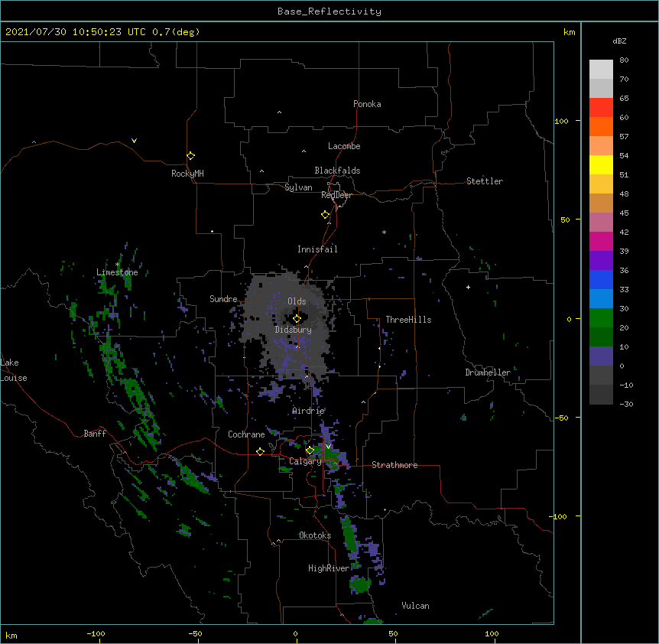659x644 pixels.
Task: Click the yellow diamond marker above RockyMH
Action: pyautogui.click(x=190, y=156)
